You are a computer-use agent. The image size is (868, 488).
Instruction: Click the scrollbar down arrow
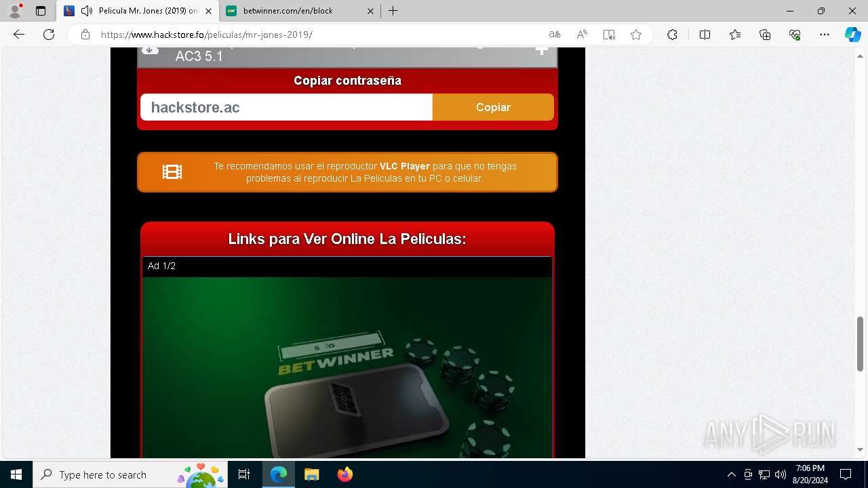click(x=860, y=450)
